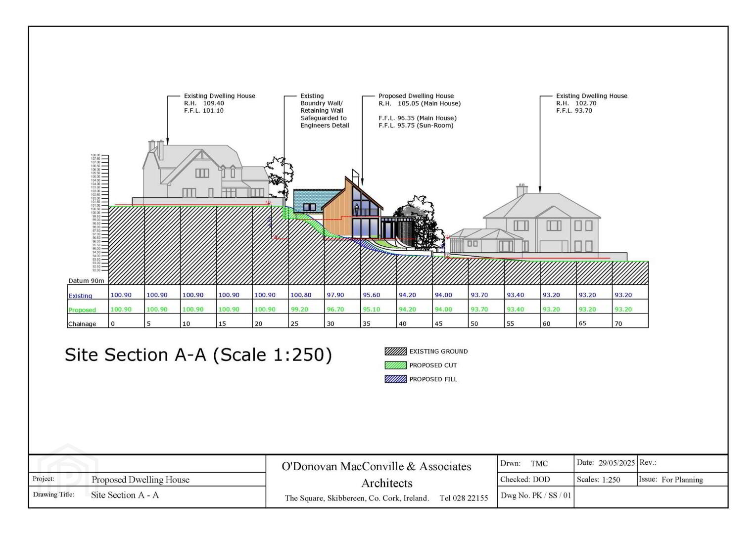Select the "PROPOSED FILL" legend label
The width and height of the screenshot is (756, 534).
[433, 379]
